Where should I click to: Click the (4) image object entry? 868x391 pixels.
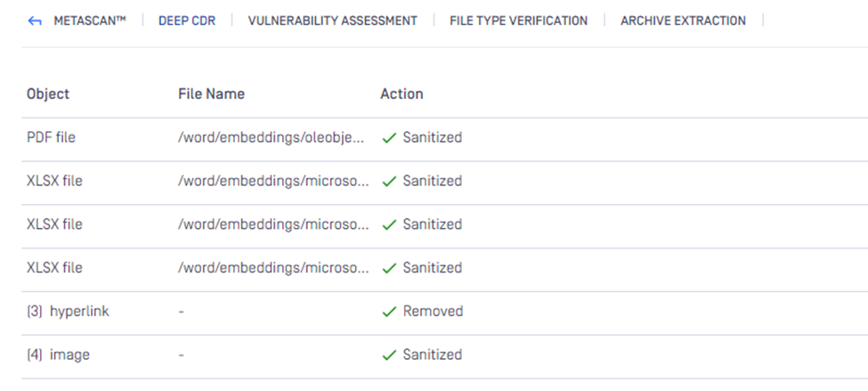(x=58, y=355)
